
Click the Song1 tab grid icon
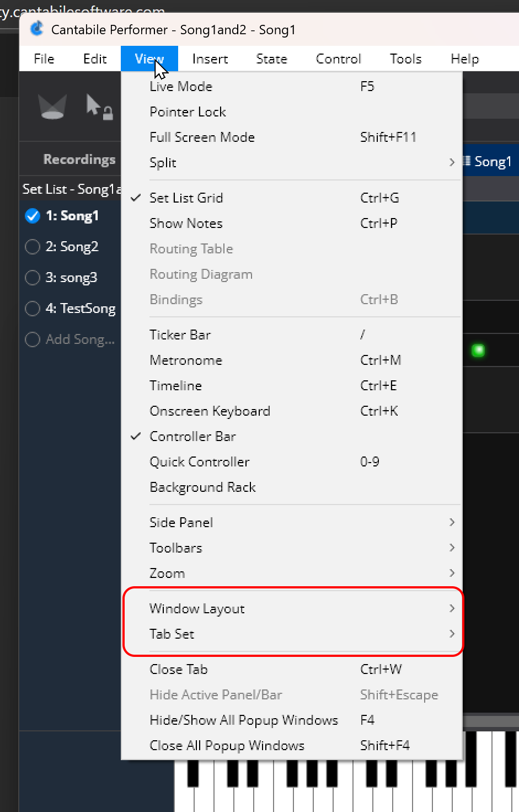click(467, 161)
